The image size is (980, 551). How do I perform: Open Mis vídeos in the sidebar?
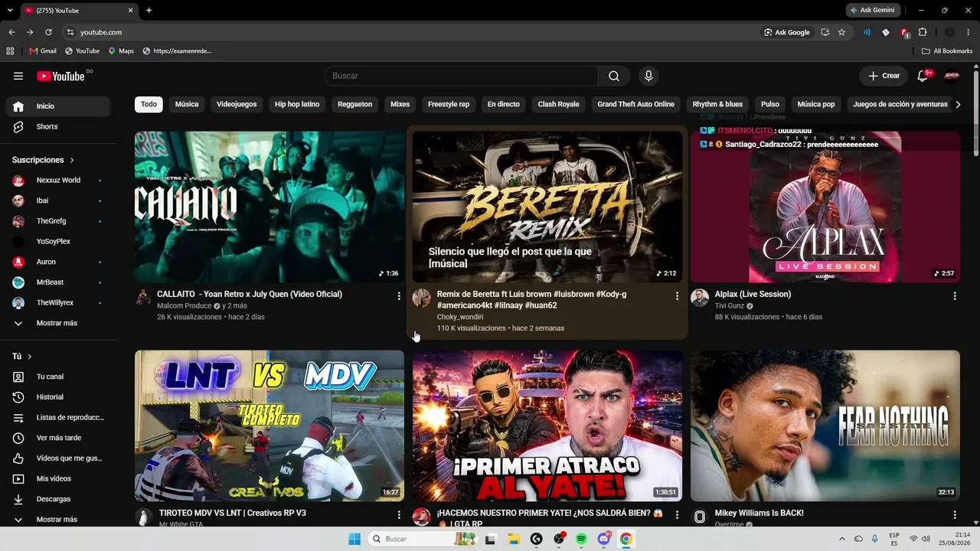pos(58,479)
